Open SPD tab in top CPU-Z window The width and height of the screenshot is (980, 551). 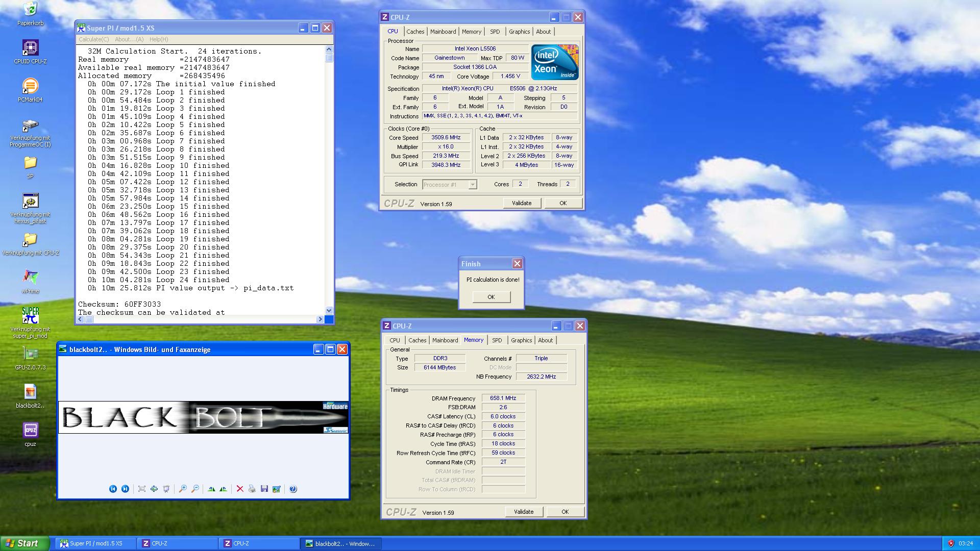coord(495,32)
